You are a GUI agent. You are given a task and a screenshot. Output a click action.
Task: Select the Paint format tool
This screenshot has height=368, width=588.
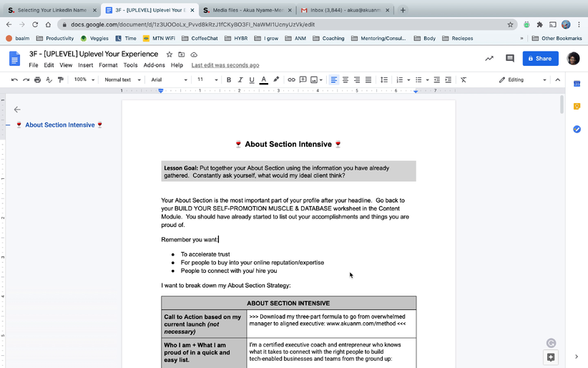[x=60, y=79]
